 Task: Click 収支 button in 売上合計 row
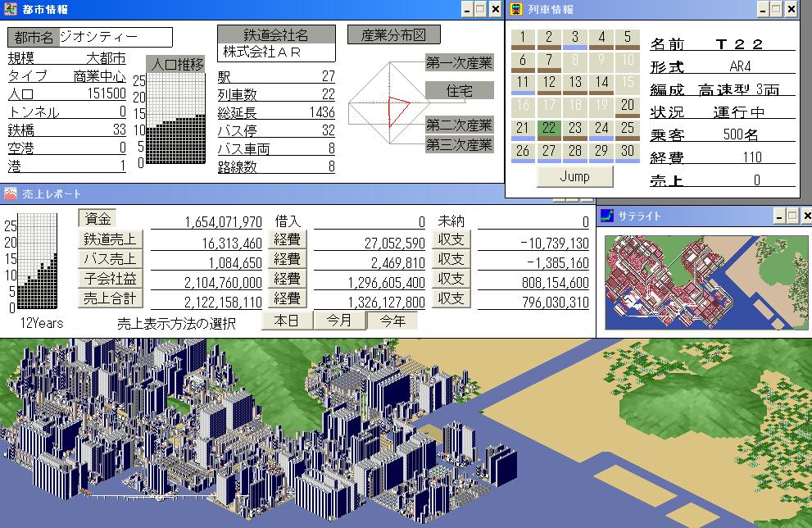coord(451,298)
